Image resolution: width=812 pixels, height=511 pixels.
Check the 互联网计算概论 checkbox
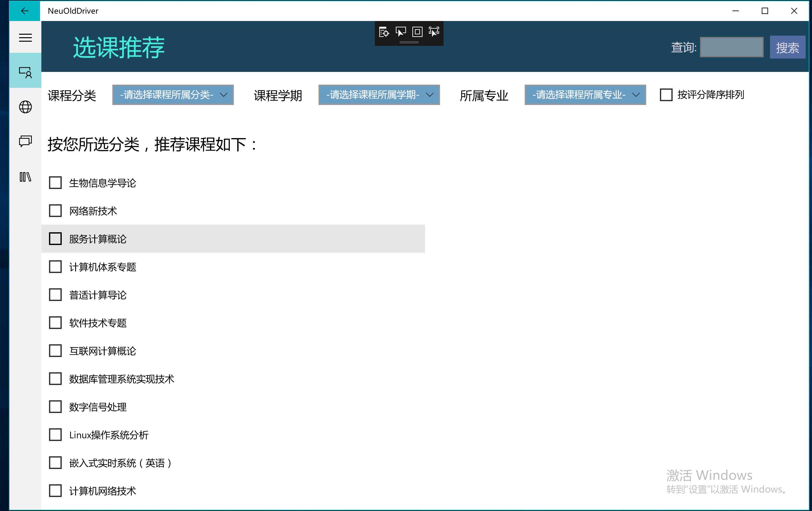point(55,351)
